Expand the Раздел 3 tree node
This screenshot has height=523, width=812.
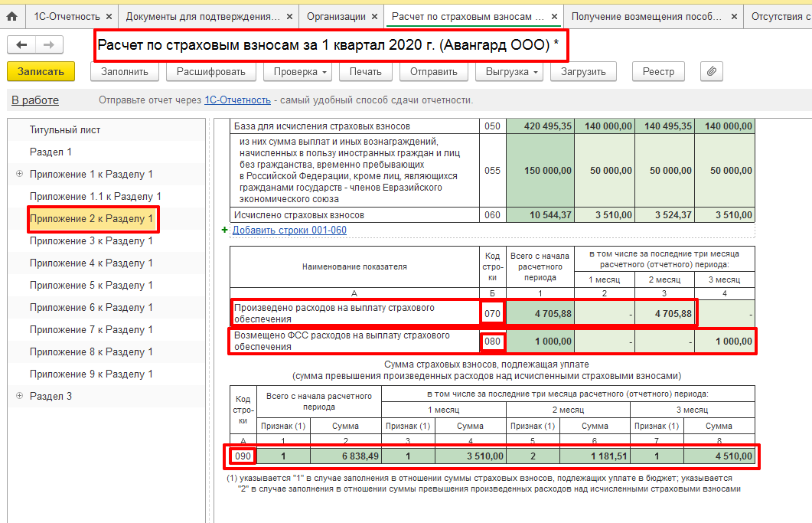point(19,397)
